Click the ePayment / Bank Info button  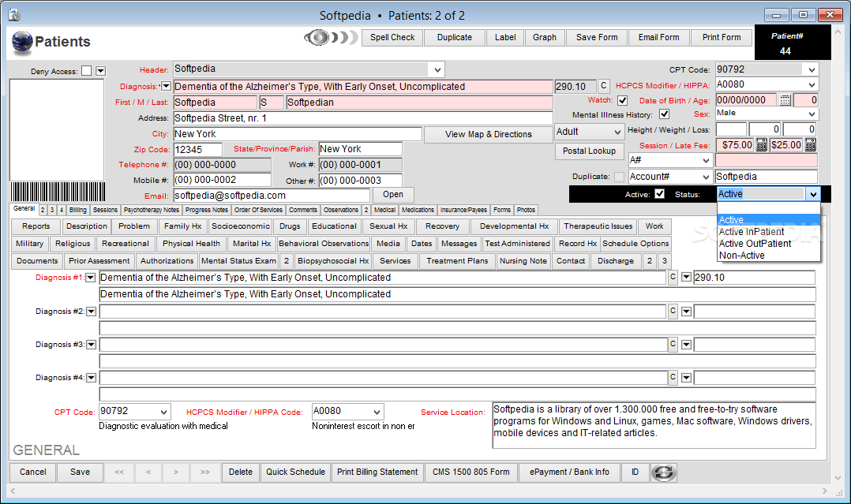click(569, 472)
